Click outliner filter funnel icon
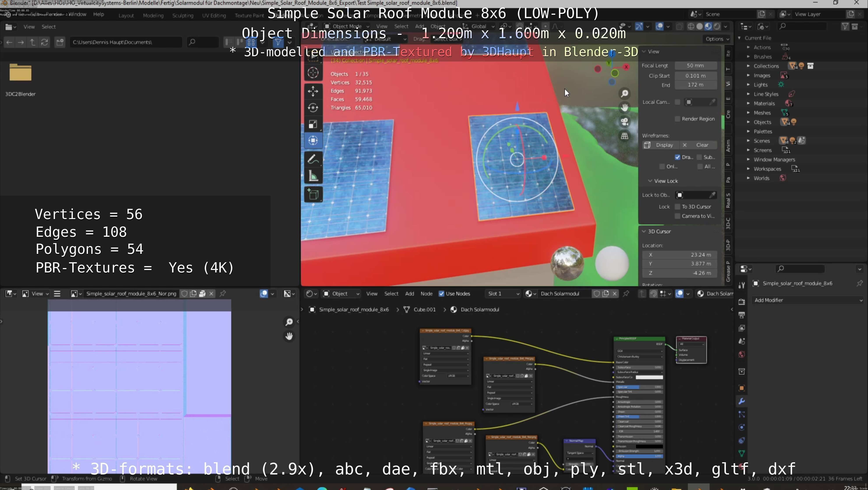This screenshot has width=868, height=490. pos(845,26)
